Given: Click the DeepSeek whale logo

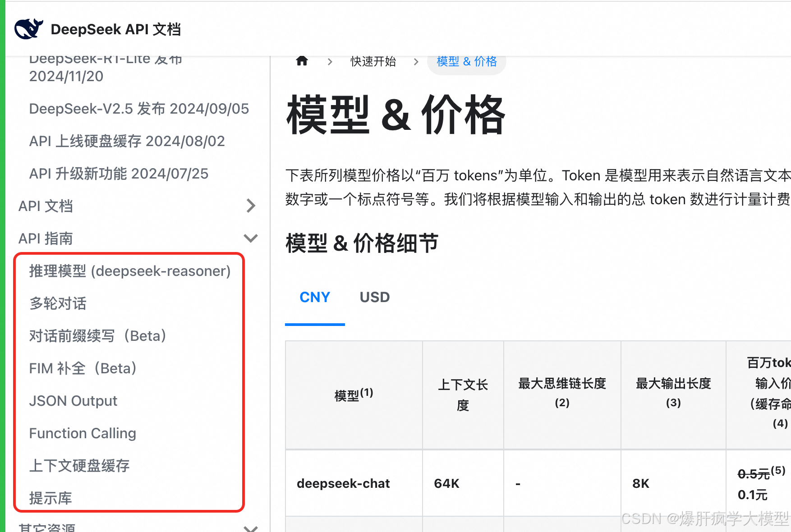Looking at the screenshot, I should tap(29, 29).
